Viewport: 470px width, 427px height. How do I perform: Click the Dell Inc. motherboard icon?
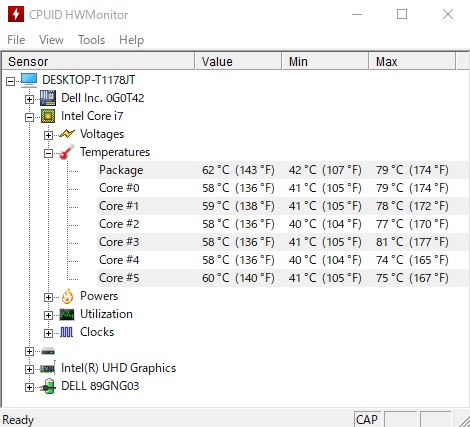[x=48, y=98]
